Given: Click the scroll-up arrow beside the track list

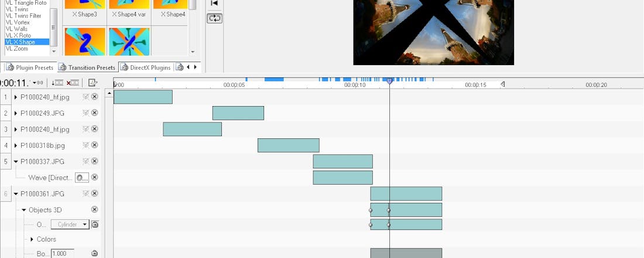Looking at the screenshot, I should [109, 93].
